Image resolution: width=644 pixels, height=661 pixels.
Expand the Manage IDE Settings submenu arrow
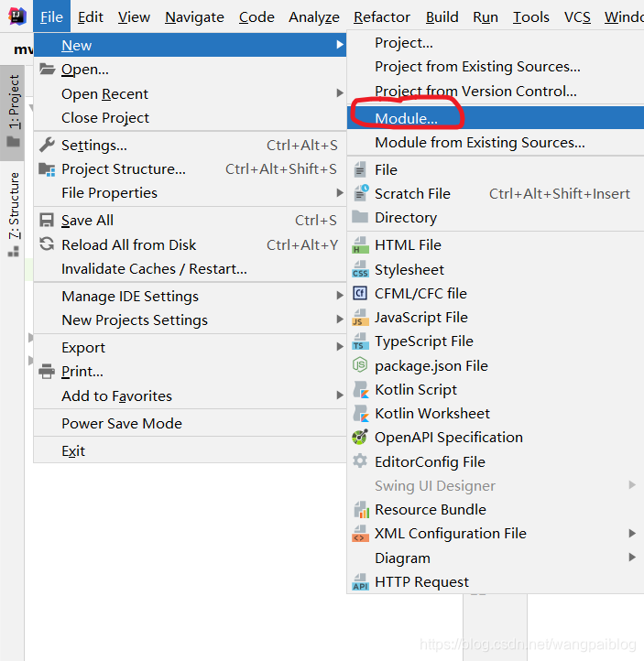click(340, 296)
